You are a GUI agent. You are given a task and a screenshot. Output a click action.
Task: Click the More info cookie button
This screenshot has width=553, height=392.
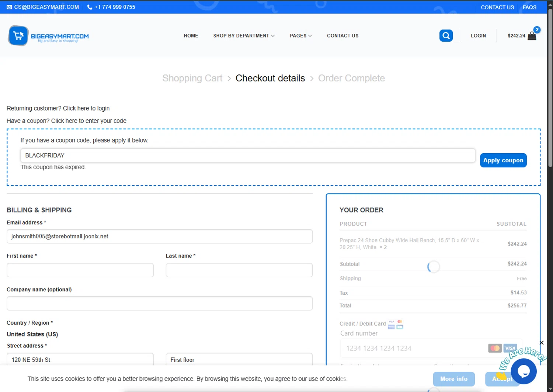pyautogui.click(x=454, y=379)
